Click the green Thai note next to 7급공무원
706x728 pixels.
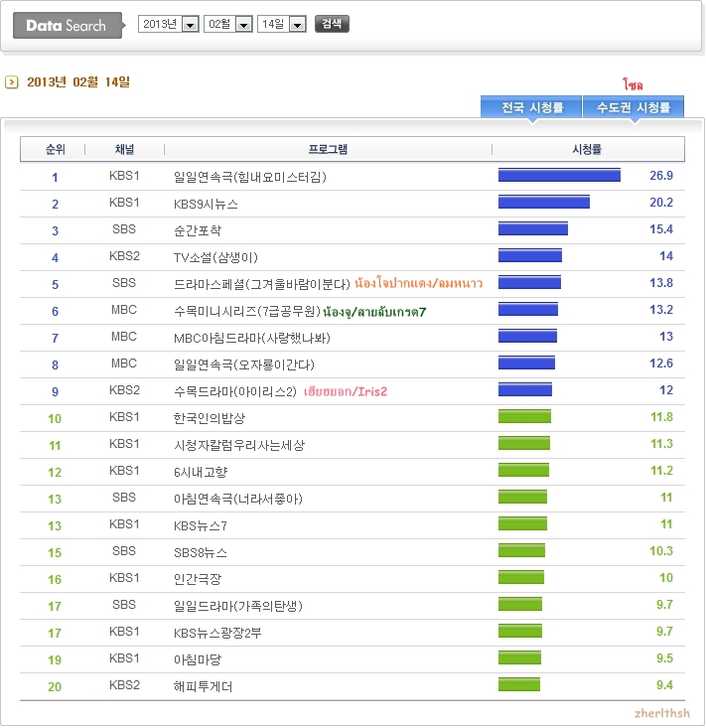(x=374, y=311)
